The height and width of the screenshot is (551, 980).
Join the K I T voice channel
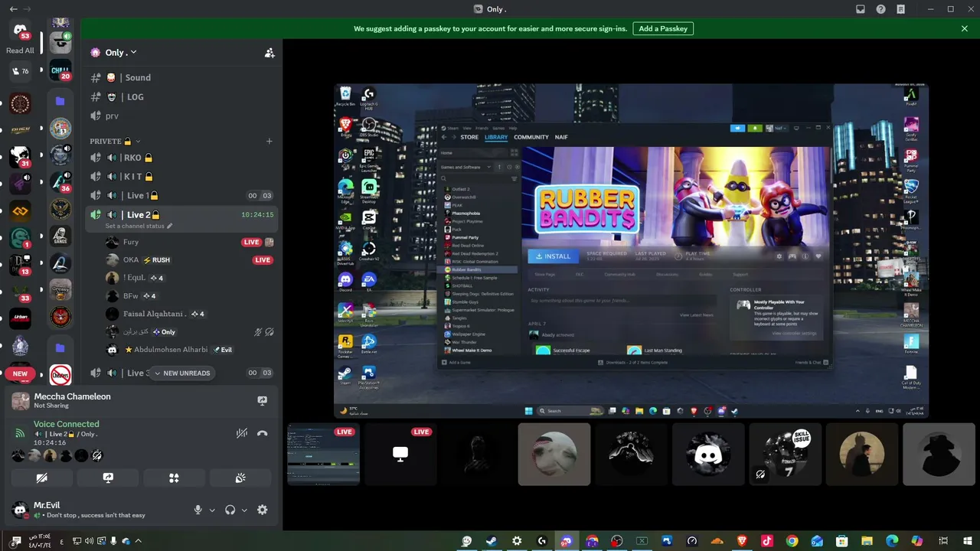(181, 177)
